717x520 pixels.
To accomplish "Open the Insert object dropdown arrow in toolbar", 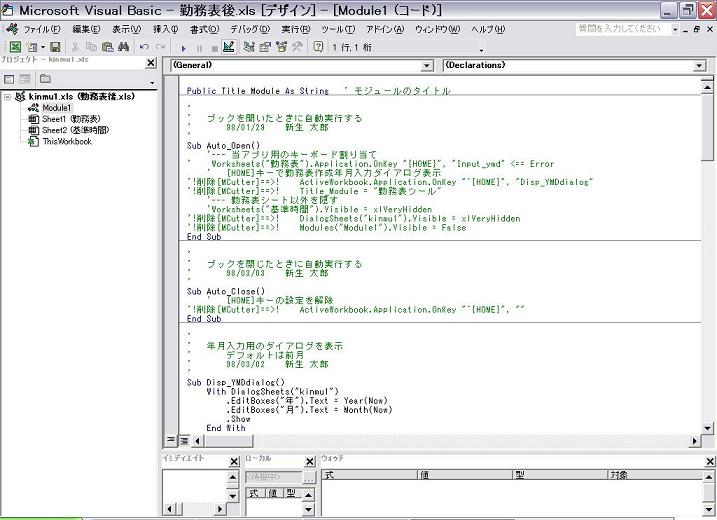I will pos(43,47).
